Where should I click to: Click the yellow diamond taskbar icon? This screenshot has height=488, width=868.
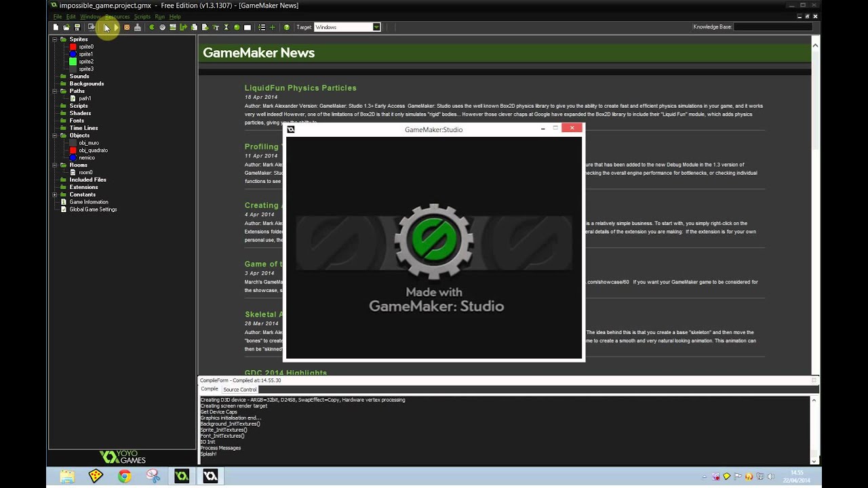point(96,476)
